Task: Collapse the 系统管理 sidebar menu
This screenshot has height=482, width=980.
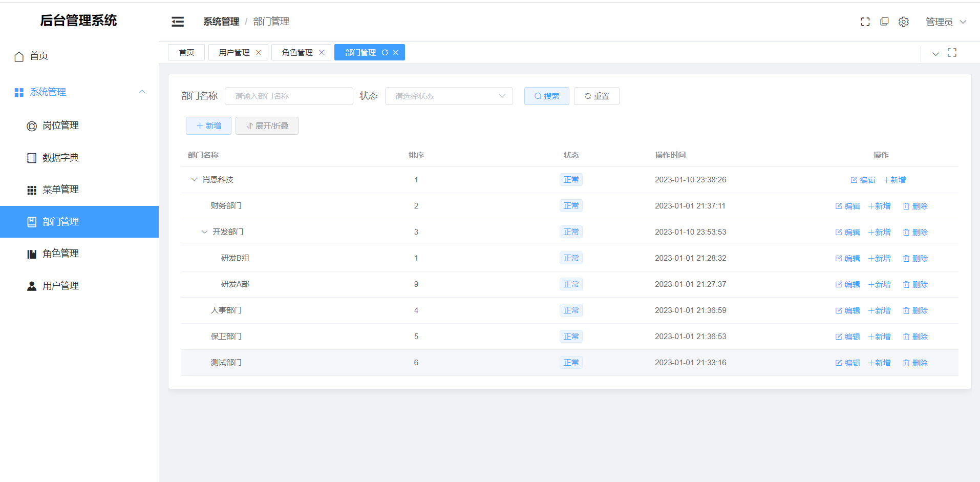Action: click(79, 92)
